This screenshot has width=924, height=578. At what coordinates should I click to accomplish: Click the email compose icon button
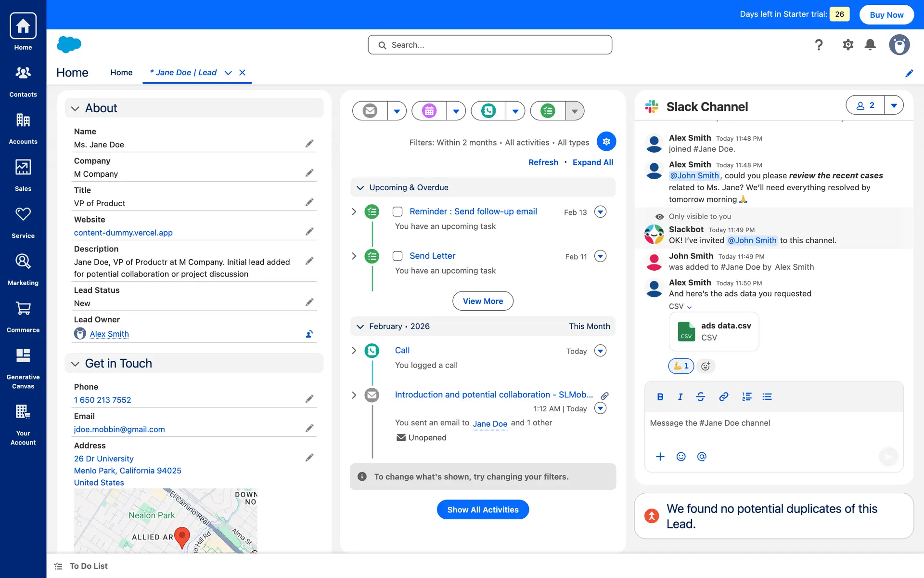click(370, 111)
